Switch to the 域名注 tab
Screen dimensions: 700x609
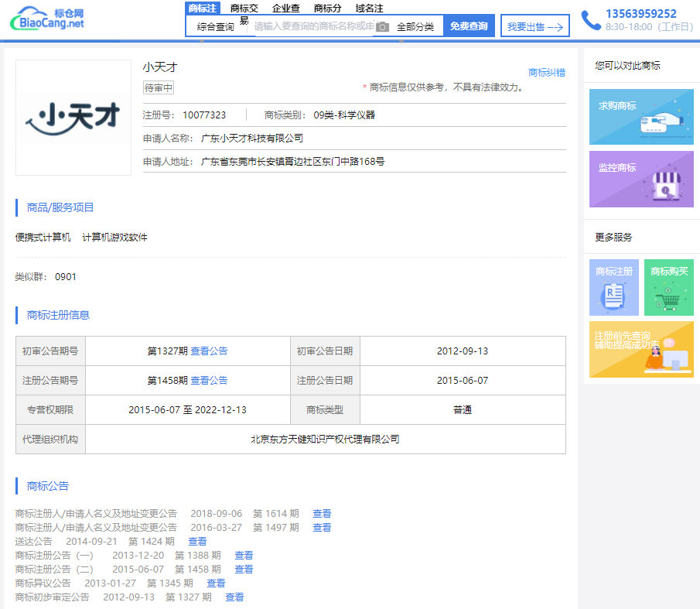[x=369, y=8]
